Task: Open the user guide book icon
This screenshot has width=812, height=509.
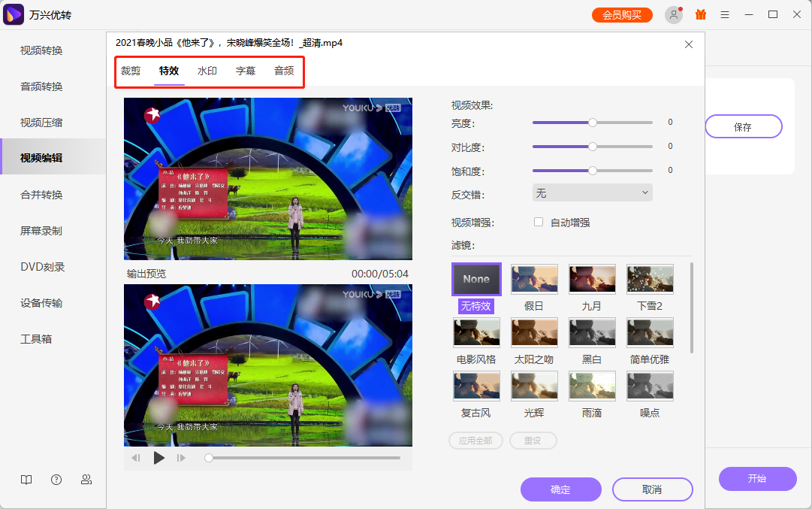Action: tap(26, 480)
